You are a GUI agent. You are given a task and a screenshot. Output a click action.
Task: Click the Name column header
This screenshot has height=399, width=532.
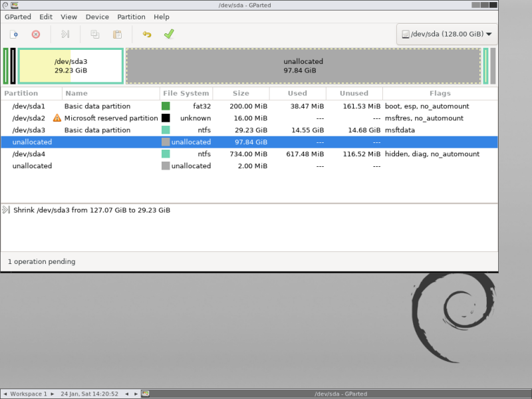click(111, 93)
